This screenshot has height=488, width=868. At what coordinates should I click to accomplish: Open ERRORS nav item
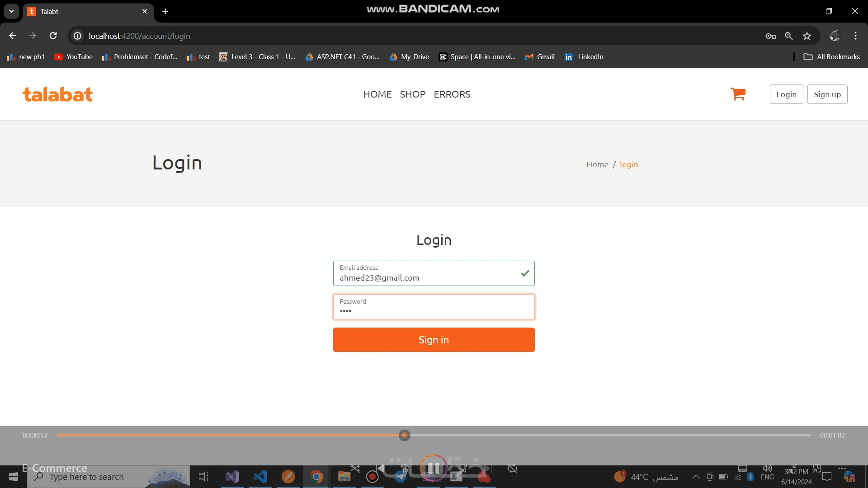pyautogui.click(x=452, y=94)
